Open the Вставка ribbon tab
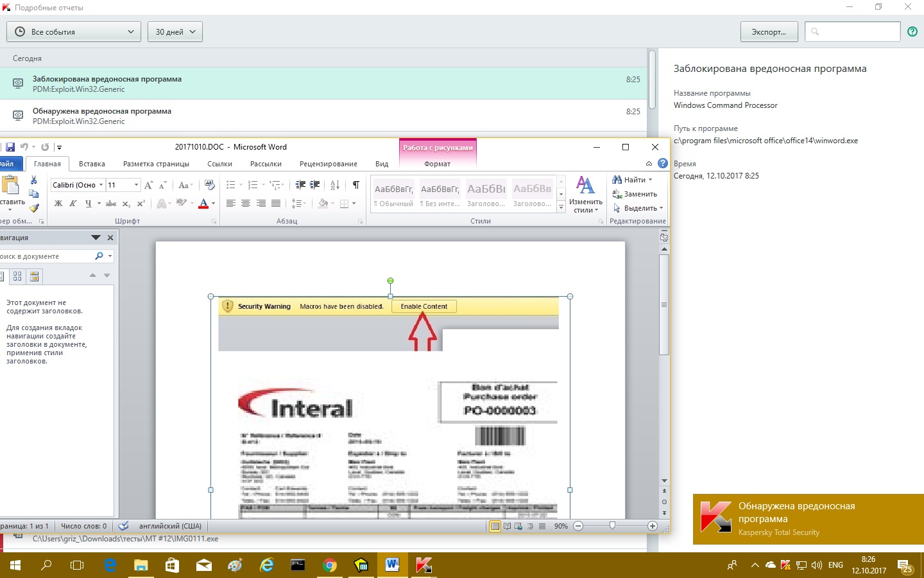 click(x=92, y=164)
